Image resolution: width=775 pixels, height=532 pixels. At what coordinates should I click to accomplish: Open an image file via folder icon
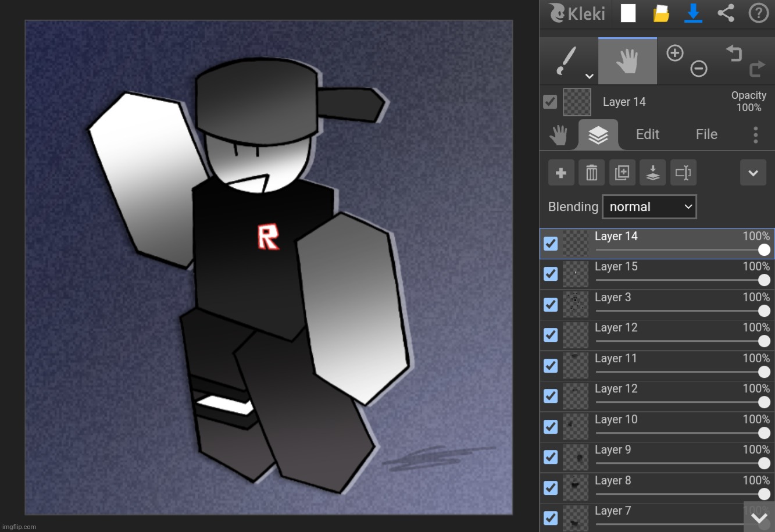tap(661, 13)
